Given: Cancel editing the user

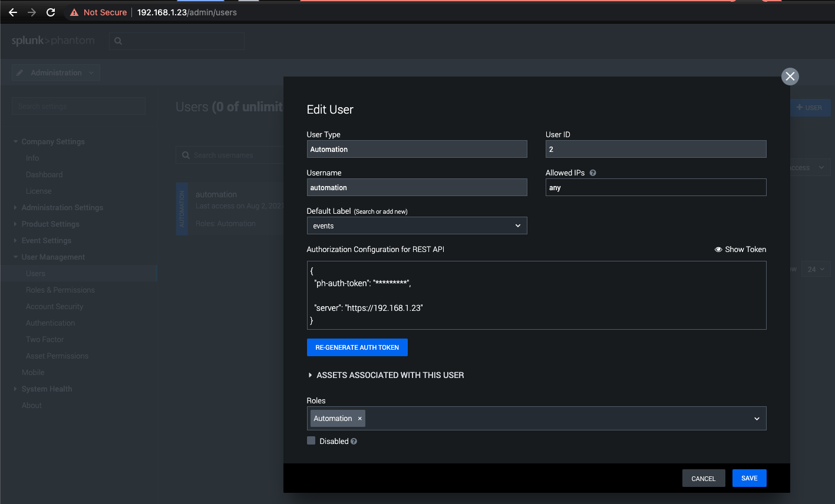Looking at the screenshot, I should (703, 479).
